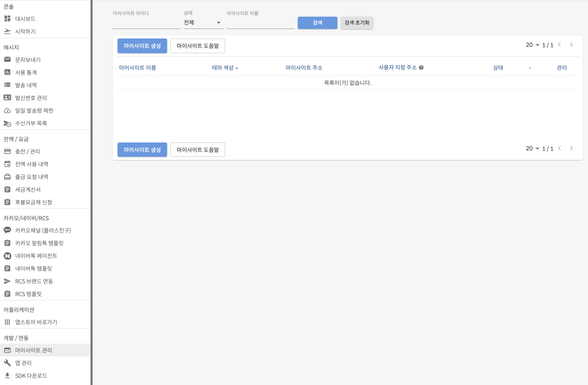Click the Naver N icon for 네이버톡 에이전트
This screenshot has height=385, width=588.
point(7,256)
